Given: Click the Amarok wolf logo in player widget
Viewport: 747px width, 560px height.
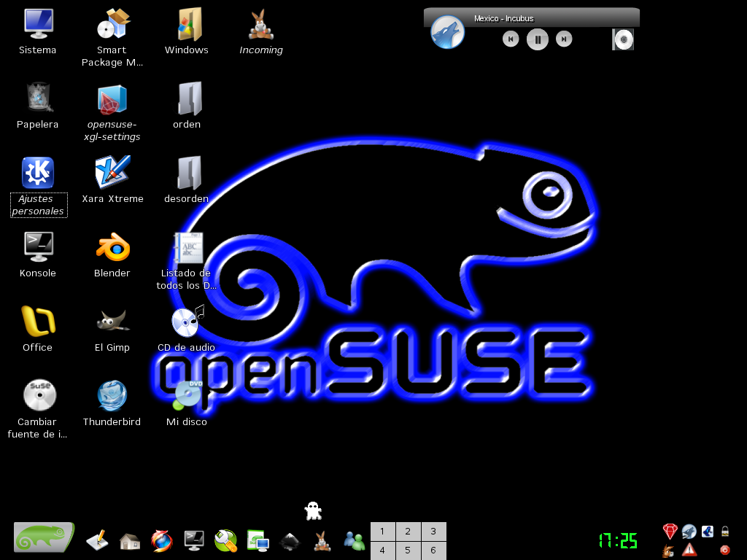Looking at the screenshot, I should click(447, 32).
